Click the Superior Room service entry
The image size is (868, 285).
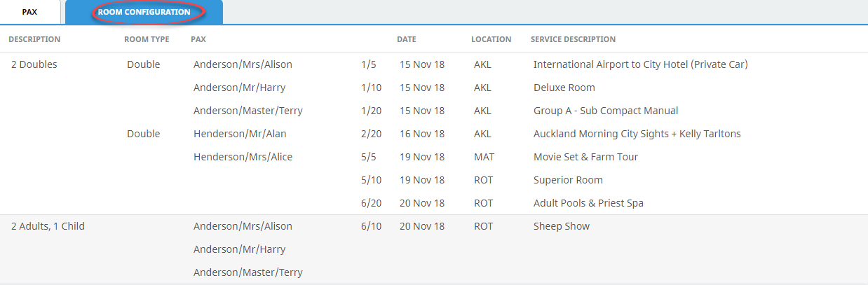tap(568, 180)
